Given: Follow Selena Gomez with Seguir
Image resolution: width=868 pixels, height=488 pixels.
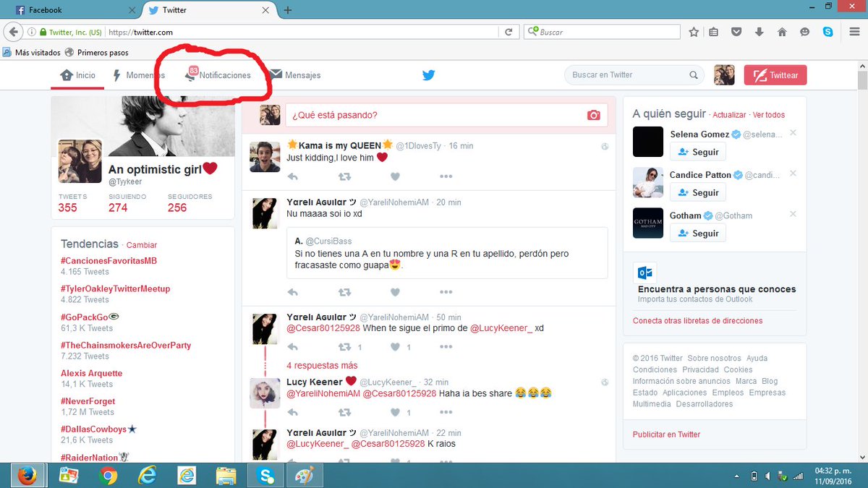Looking at the screenshot, I should click(x=697, y=152).
